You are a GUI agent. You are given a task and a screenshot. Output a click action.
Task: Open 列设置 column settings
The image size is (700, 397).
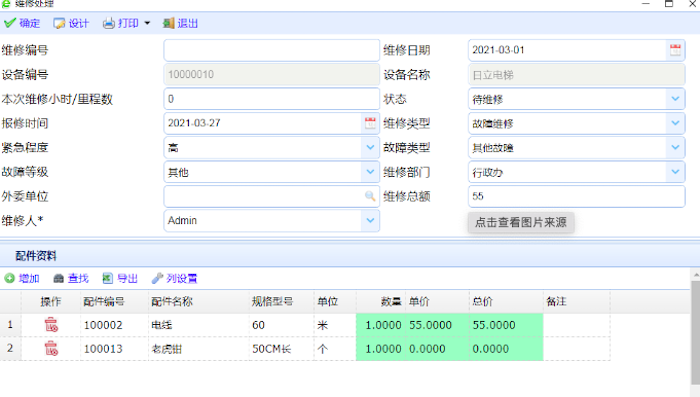175,279
